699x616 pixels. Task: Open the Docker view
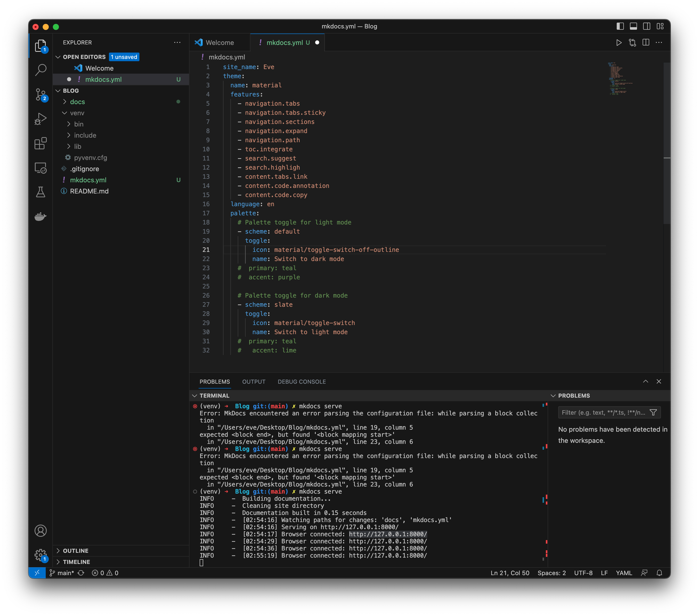[40, 216]
